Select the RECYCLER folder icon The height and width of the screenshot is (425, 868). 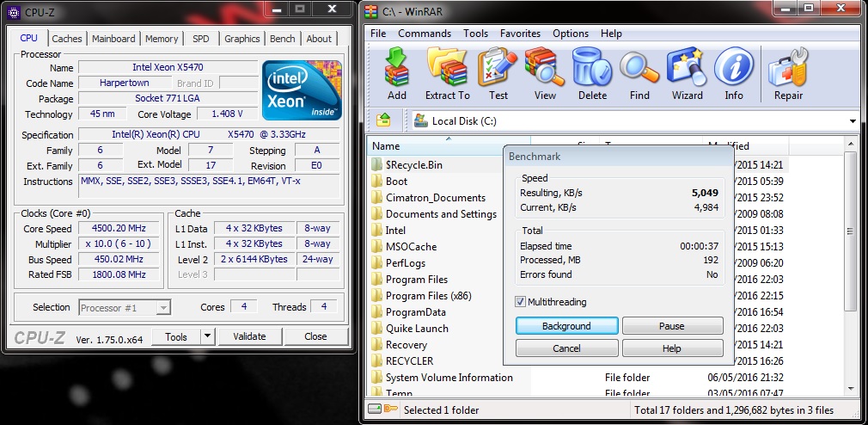[x=377, y=360]
